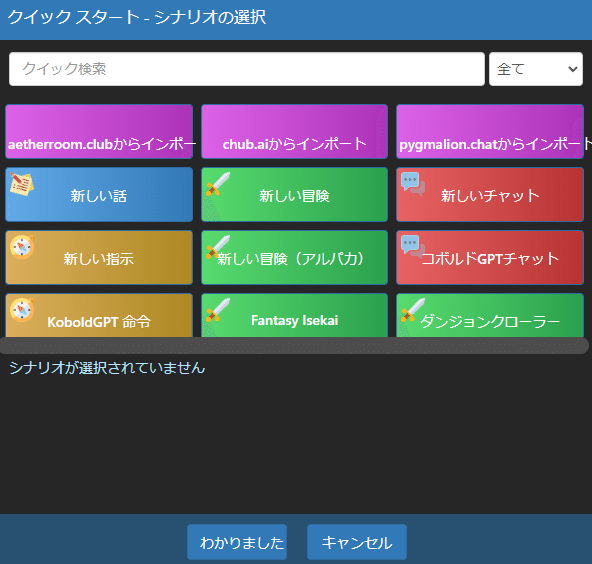
Task: Click the notepad icon on 新しい話
Action: pos(22,184)
